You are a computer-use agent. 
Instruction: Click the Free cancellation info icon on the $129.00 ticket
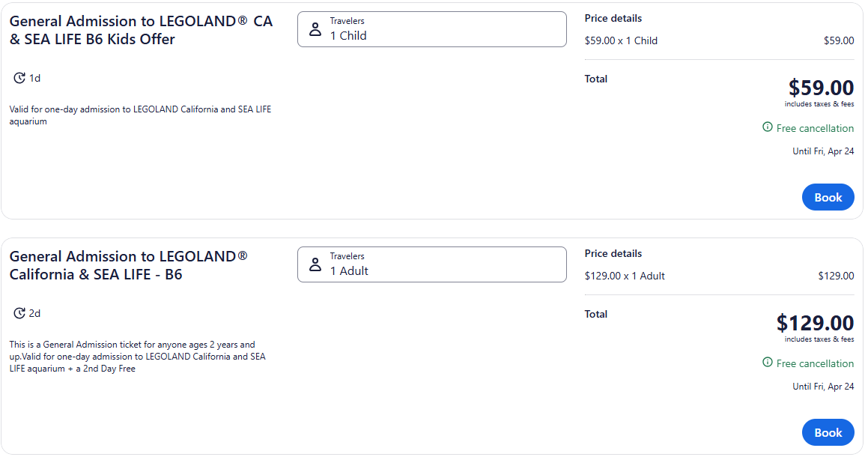767,363
